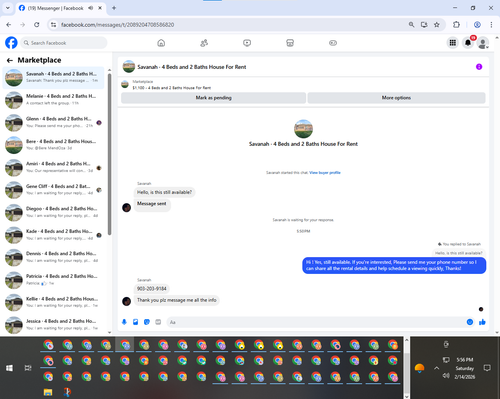Open the Chrome three-dot menu

(491, 25)
